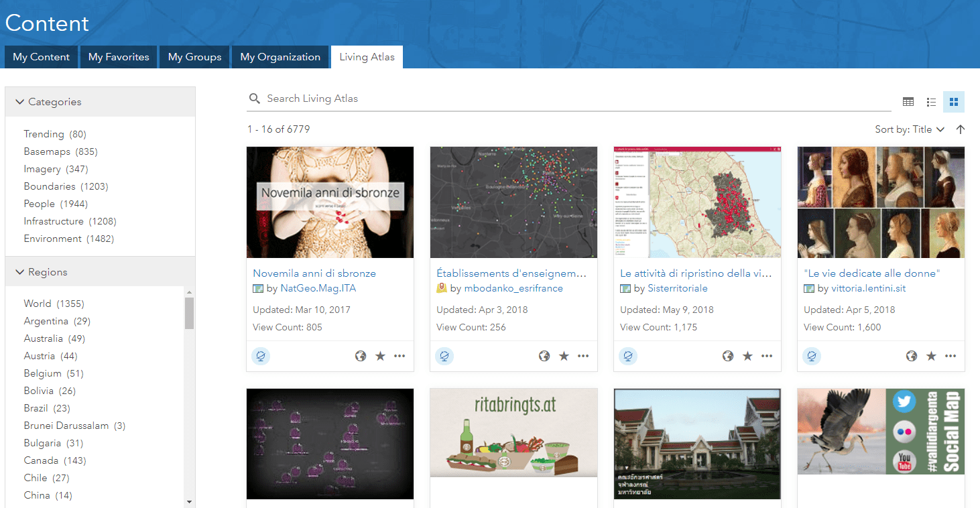Viewport: 980px width, 508px height.
Task: Switch to list view layout icon
Action: tap(931, 102)
